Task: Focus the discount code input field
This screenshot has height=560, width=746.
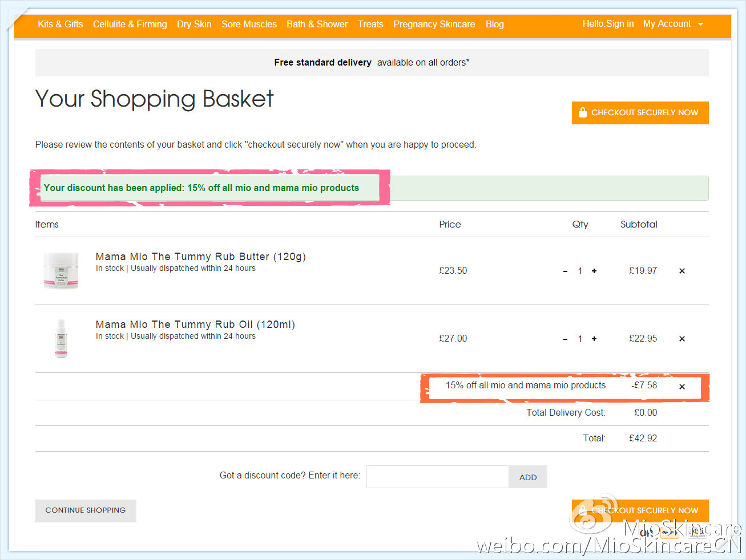Action: pyautogui.click(x=438, y=477)
